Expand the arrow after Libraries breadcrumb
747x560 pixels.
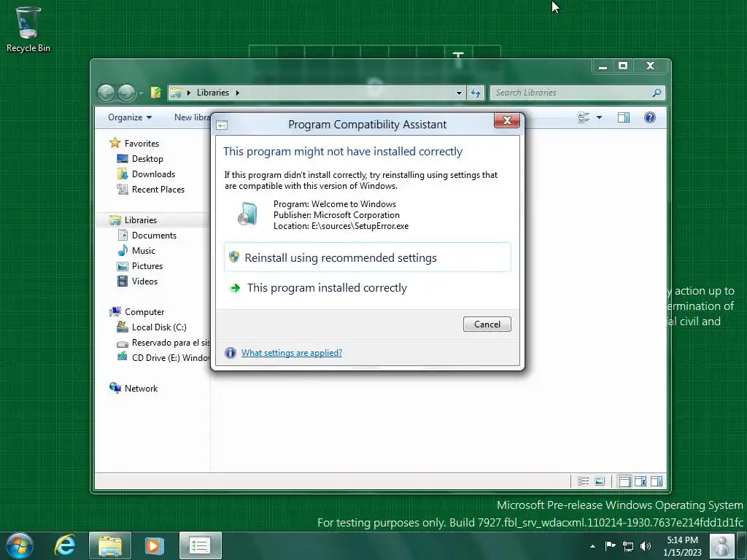237,93
